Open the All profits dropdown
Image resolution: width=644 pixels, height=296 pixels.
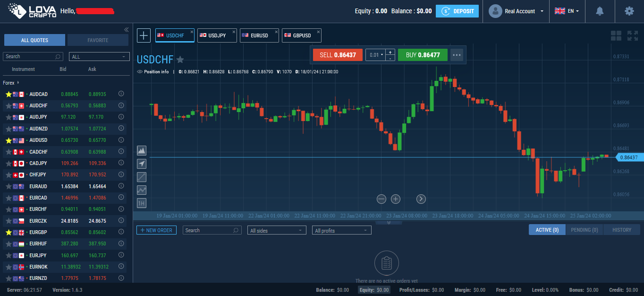point(342,230)
